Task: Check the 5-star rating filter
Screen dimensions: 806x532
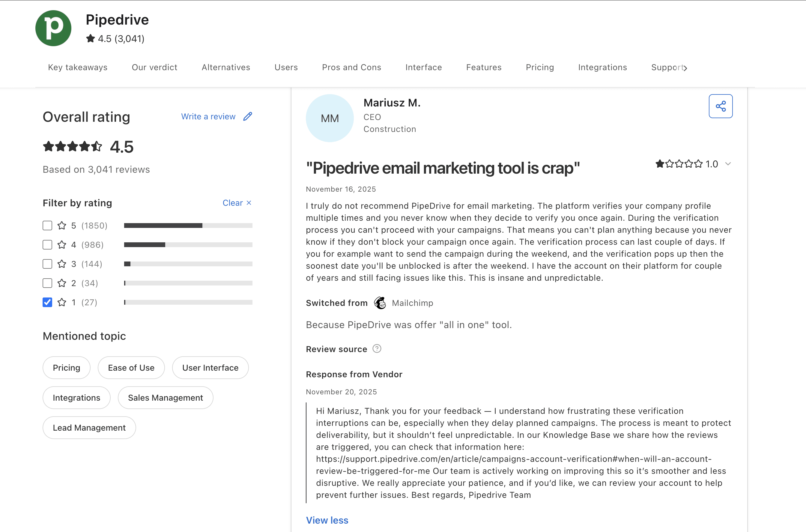Action: click(x=47, y=225)
